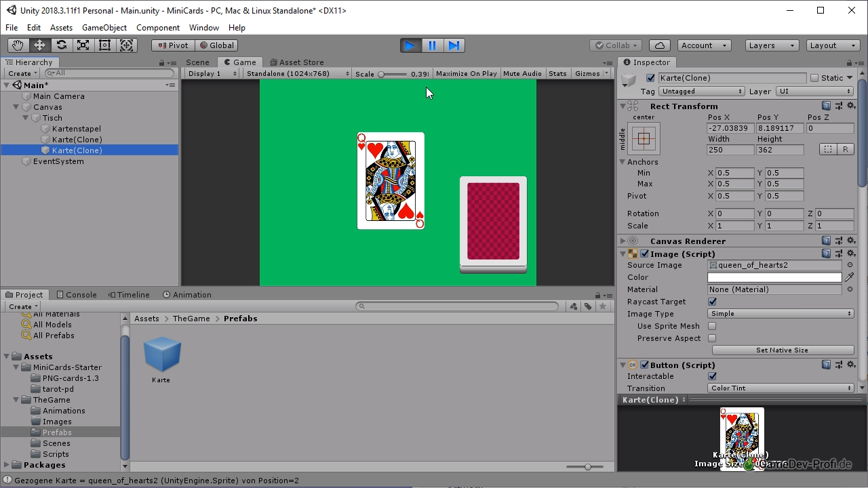Toggle the Stats overlay button
Image resolution: width=868 pixels, height=488 pixels.
click(x=557, y=73)
